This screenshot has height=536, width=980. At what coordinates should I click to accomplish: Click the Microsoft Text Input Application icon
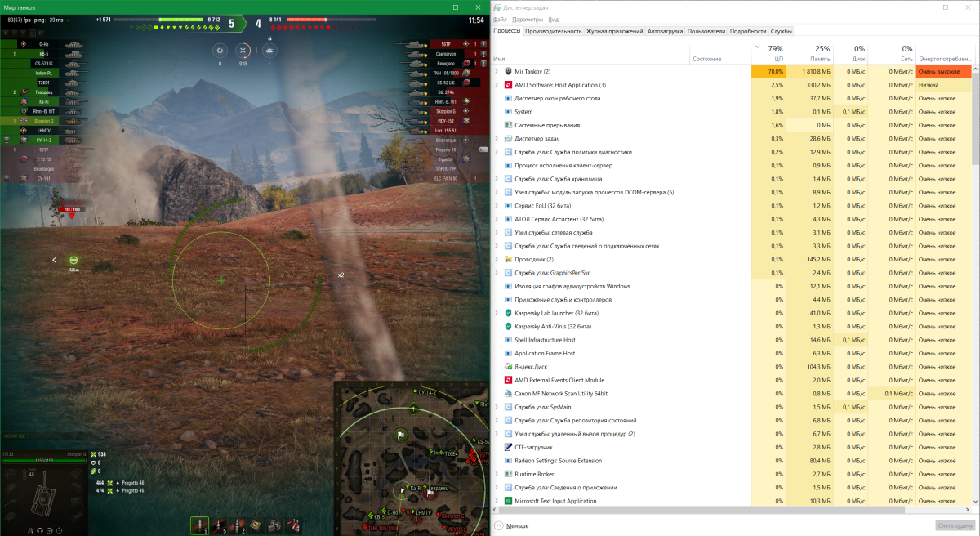coord(508,501)
